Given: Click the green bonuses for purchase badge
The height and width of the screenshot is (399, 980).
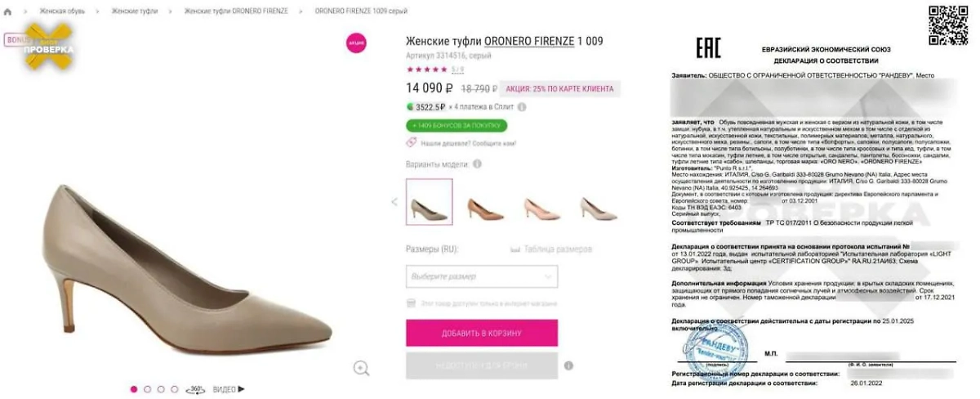Looking at the screenshot, I should (456, 126).
